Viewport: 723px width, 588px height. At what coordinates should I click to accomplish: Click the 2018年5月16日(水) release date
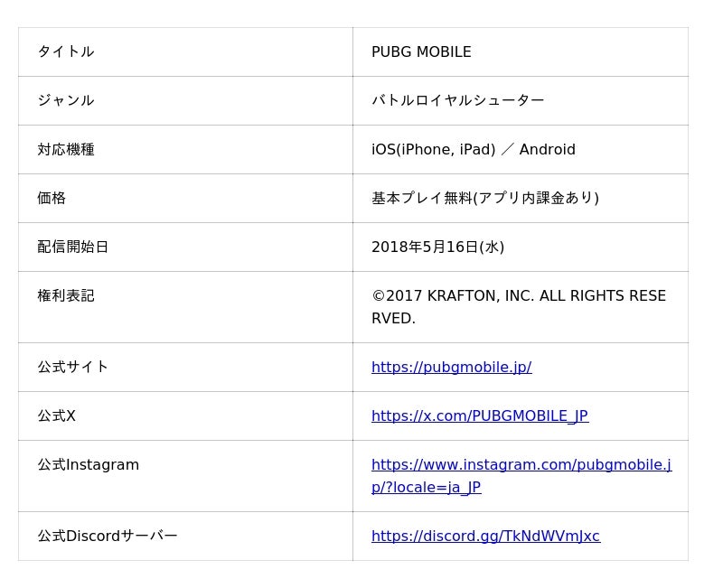(x=437, y=247)
